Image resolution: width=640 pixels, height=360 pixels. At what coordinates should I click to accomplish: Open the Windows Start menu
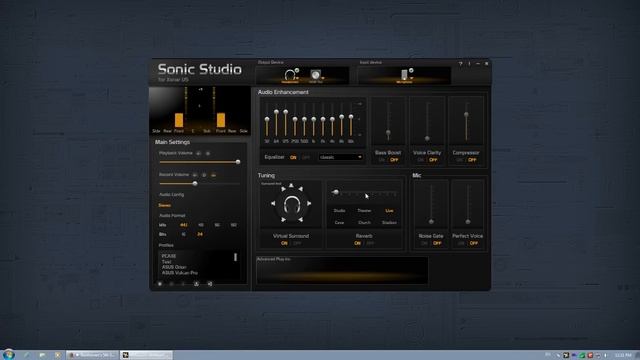point(9,354)
